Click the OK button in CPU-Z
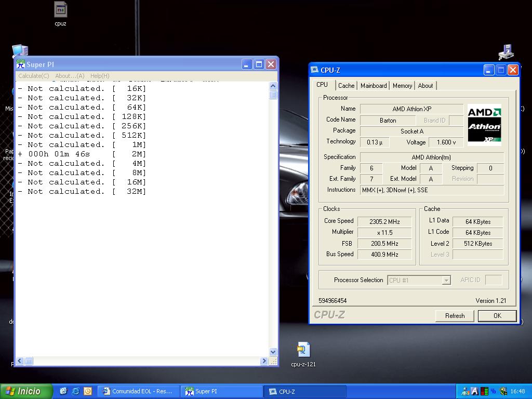The height and width of the screenshot is (399, 532). click(497, 316)
